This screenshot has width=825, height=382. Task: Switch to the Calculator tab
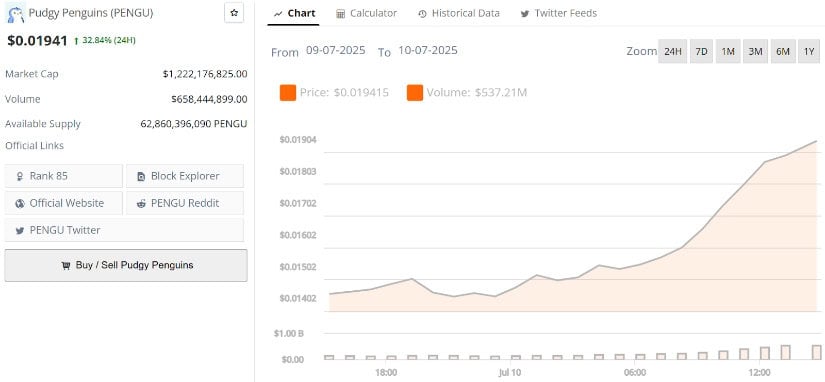pos(367,13)
